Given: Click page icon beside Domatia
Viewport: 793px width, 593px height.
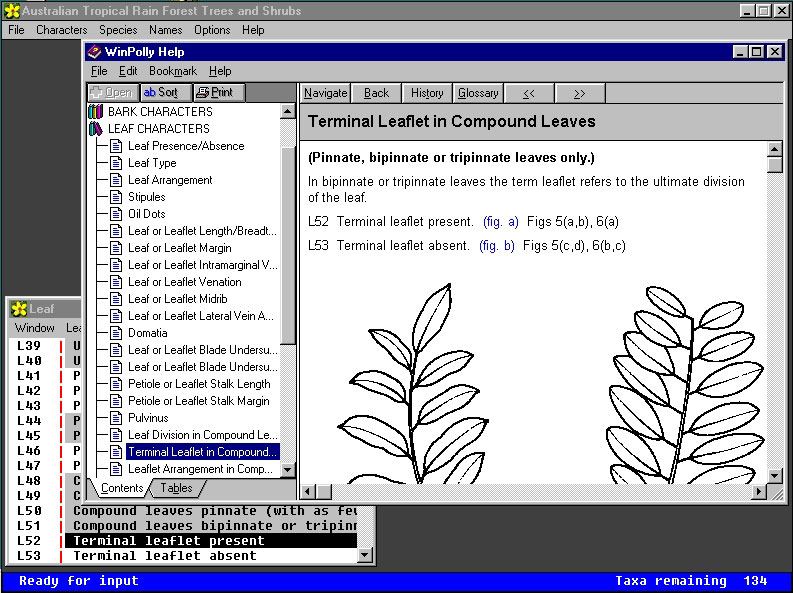Looking at the screenshot, I should click(x=116, y=333).
